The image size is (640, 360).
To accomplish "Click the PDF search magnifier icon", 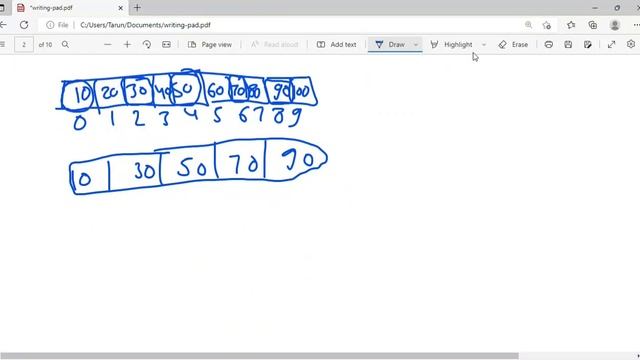I will (65, 44).
